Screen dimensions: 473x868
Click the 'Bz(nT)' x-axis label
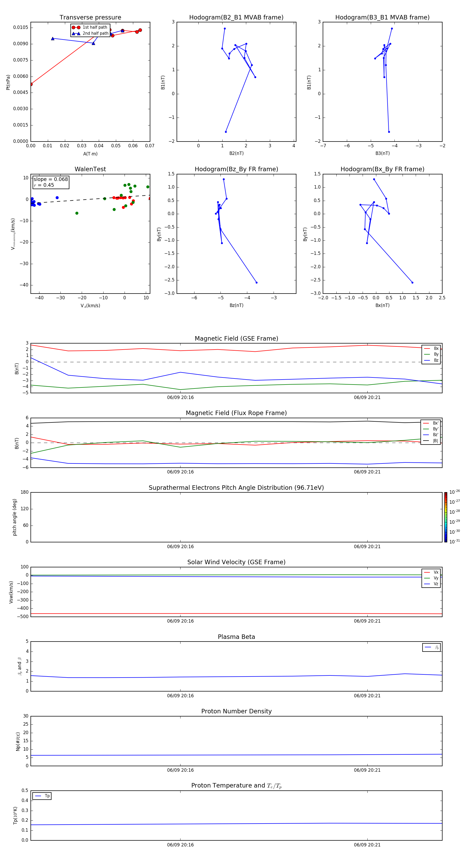(236, 305)
